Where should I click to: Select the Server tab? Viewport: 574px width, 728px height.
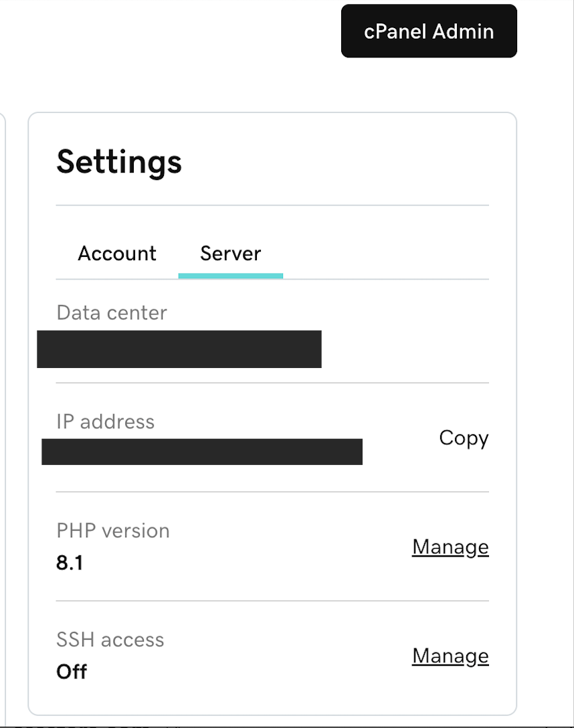[230, 254]
